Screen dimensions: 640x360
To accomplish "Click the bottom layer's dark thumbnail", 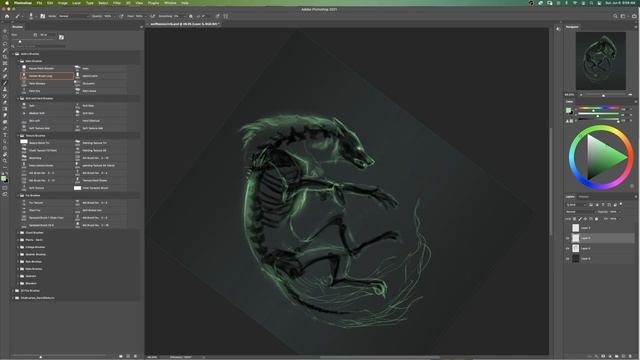I will (x=576, y=258).
